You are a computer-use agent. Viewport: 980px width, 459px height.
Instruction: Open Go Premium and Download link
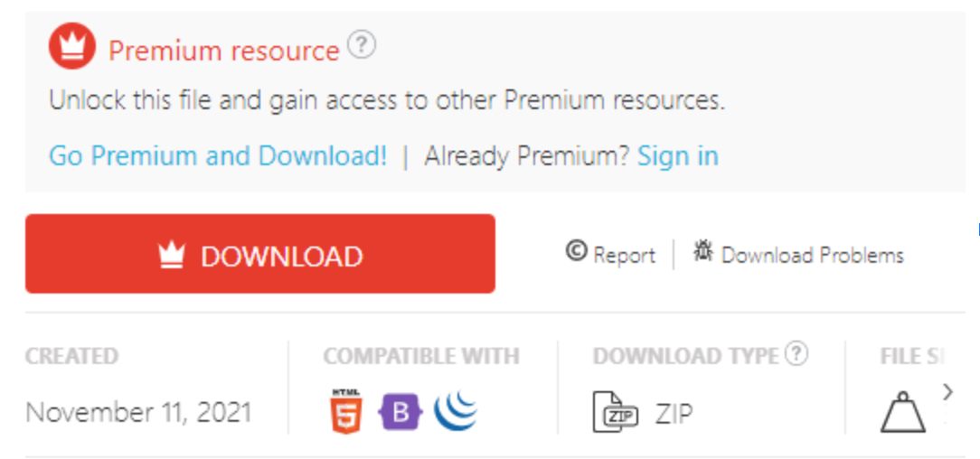pyautogui.click(x=218, y=155)
